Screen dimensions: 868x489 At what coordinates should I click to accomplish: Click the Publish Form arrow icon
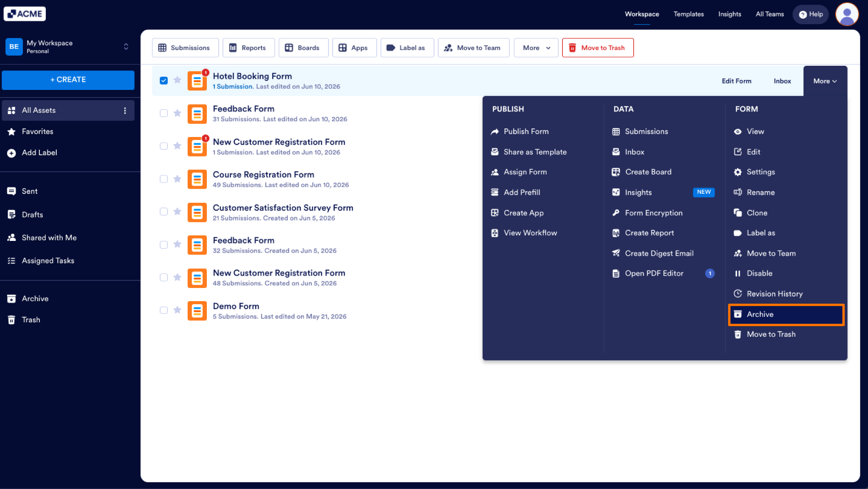(x=495, y=131)
